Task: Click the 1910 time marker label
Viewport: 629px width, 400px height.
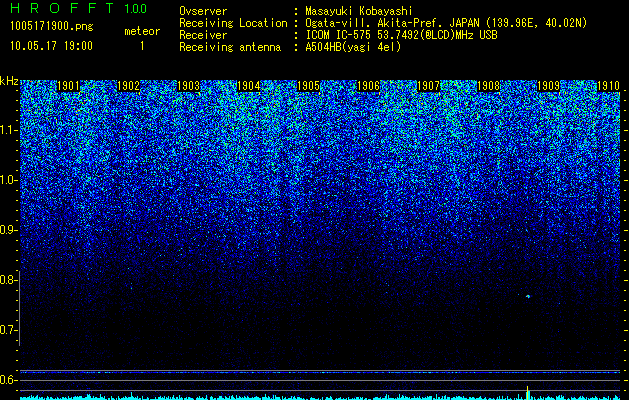Action: tap(608, 86)
